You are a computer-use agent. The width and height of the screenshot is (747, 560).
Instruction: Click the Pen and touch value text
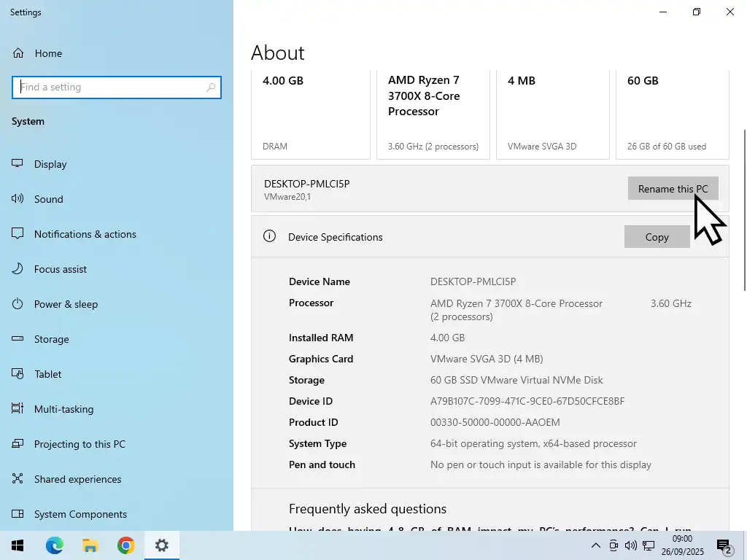click(x=541, y=464)
